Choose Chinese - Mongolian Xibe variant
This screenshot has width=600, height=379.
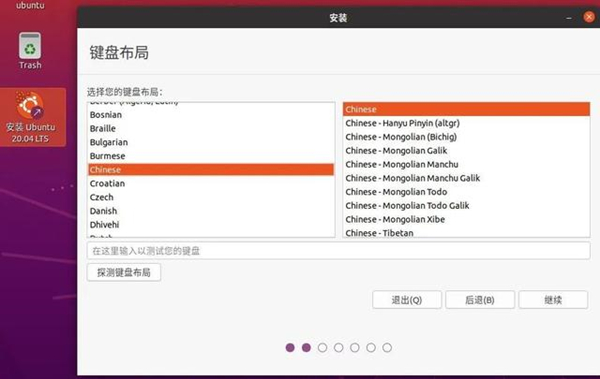tap(466, 219)
